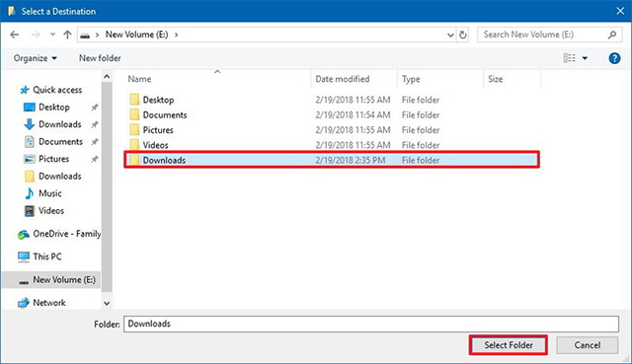Click the forward navigation arrow
The image size is (632, 364).
[36, 35]
